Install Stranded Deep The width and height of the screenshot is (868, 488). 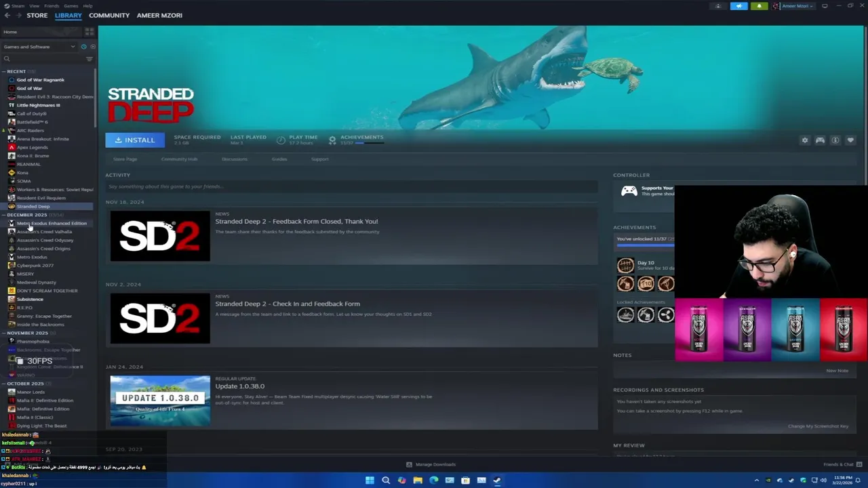pos(134,140)
